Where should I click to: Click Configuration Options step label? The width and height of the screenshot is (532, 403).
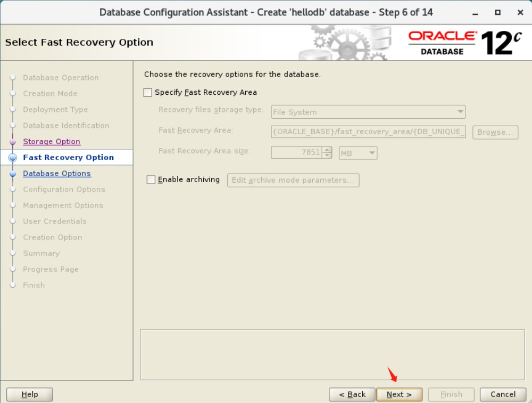[64, 189]
